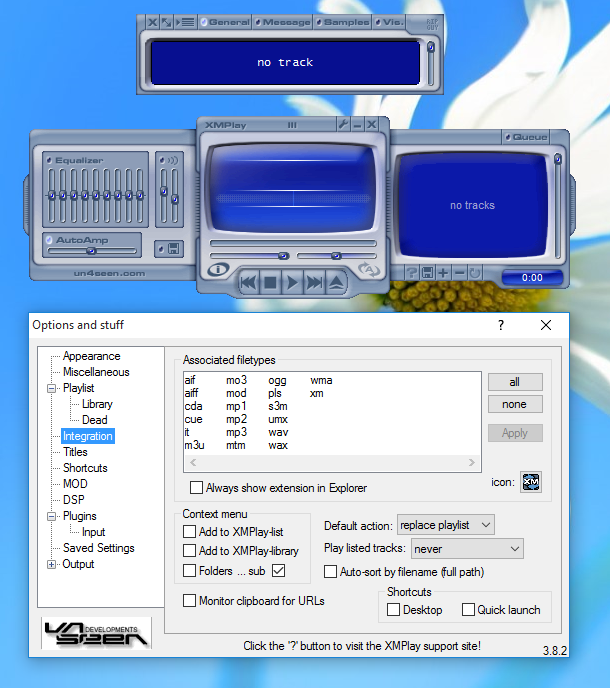
Task: Switch to the Samples info tab
Action: pos(343,22)
